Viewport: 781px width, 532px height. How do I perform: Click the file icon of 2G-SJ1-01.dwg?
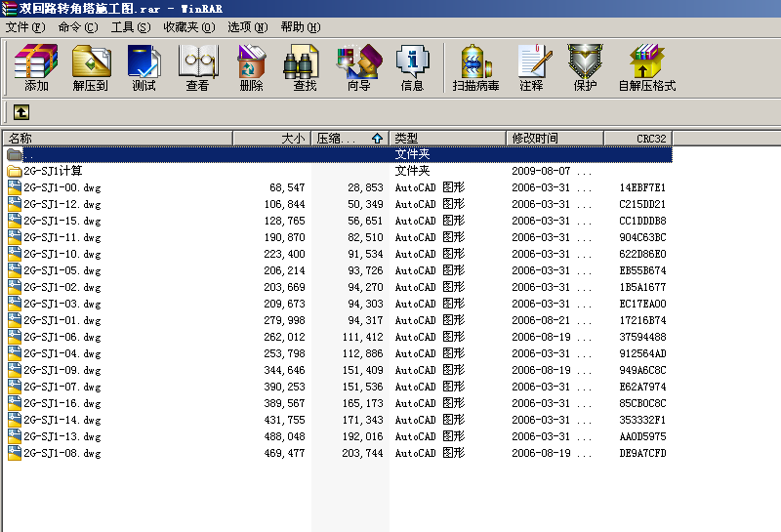pyautogui.click(x=15, y=320)
